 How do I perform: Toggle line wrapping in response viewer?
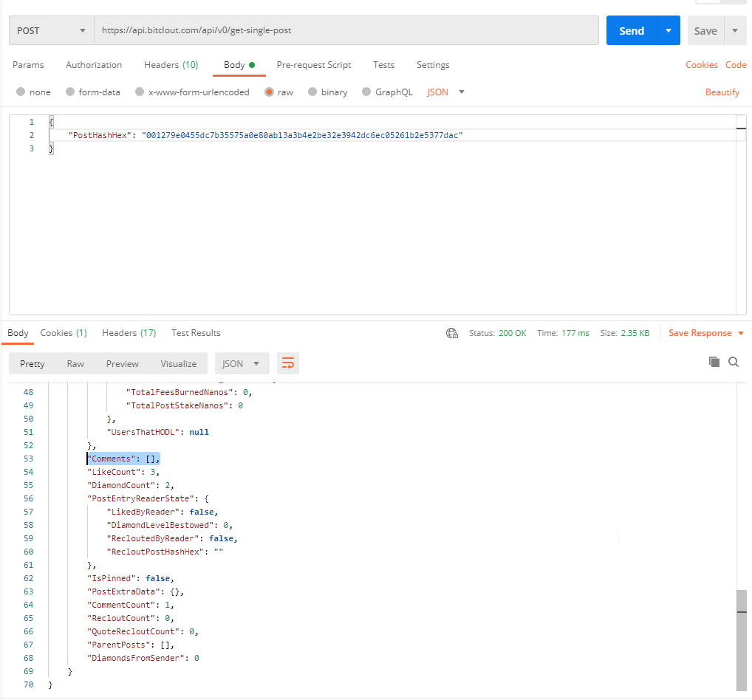point(287,363)
